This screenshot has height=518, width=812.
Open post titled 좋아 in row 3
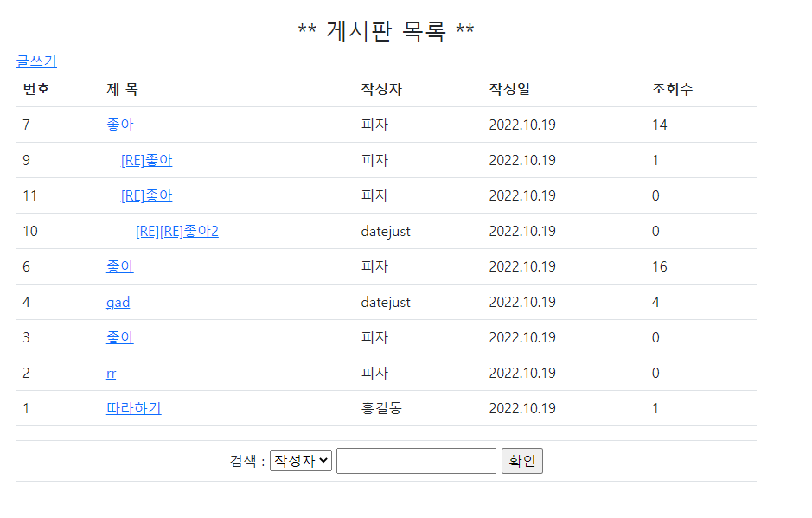point(119,337)
